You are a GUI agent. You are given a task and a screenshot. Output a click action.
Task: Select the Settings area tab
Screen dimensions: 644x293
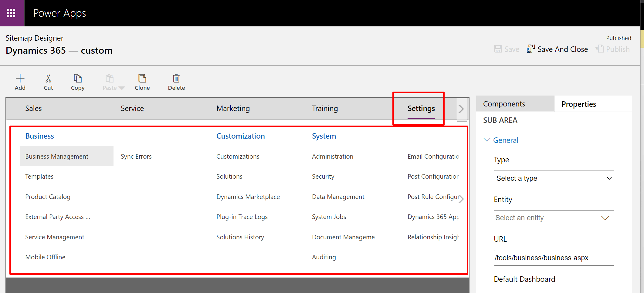(421, 109)
